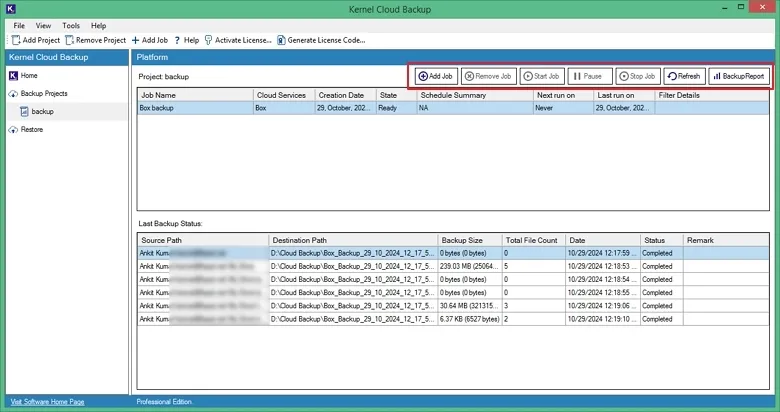The width and height of the screenshot is (780, 412).
Task: Open the Tools menu
Action: pos(71,25)
